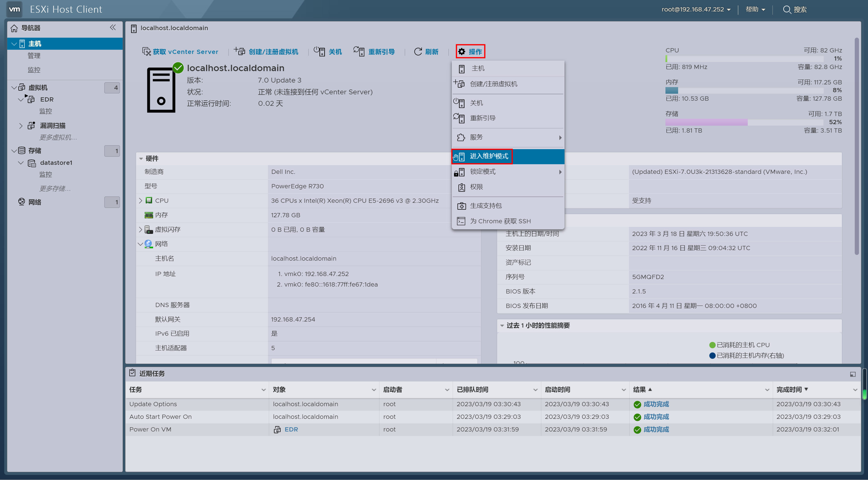This screenshot has width=868, height=480.
Task: Click the main panel vertical scrollbar
Action: click(857, 146)
